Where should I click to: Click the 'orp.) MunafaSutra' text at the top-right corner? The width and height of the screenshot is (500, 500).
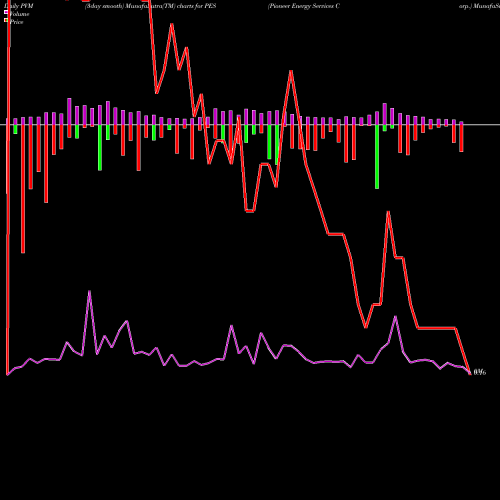click(x=479, y=6)
